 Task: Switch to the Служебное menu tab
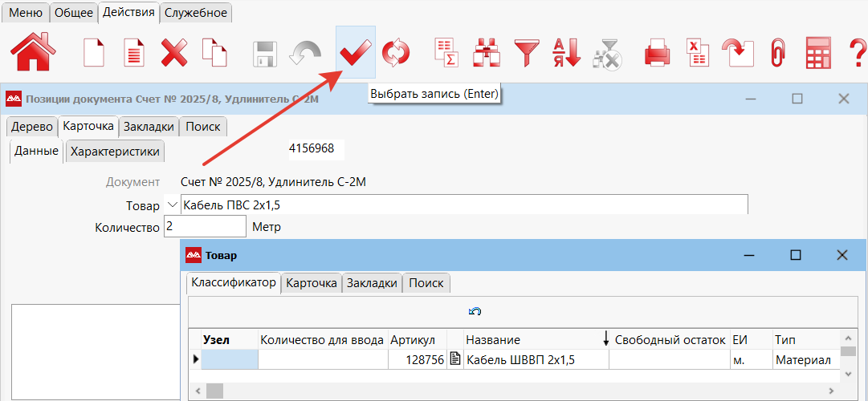(x=196, y=12)
